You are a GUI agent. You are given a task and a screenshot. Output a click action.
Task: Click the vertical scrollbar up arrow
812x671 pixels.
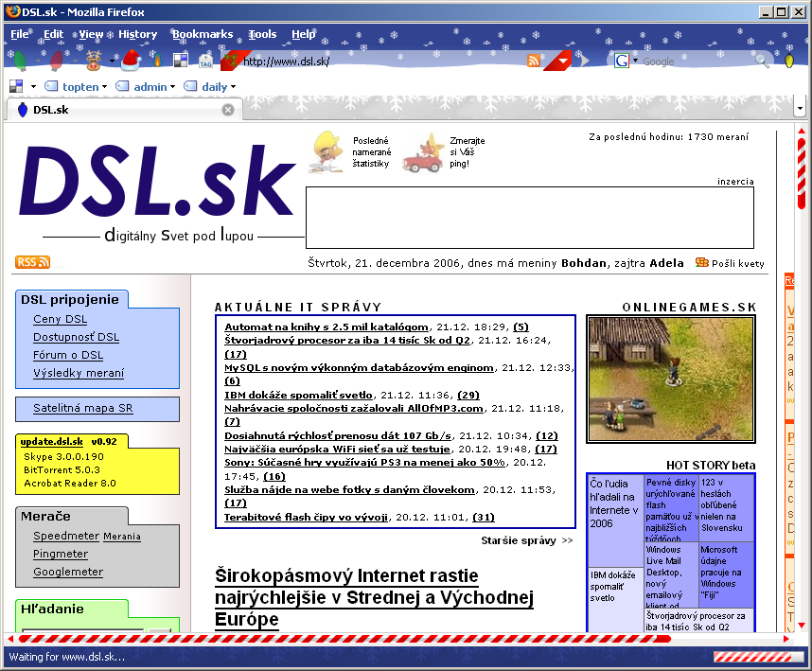[802, 131]
